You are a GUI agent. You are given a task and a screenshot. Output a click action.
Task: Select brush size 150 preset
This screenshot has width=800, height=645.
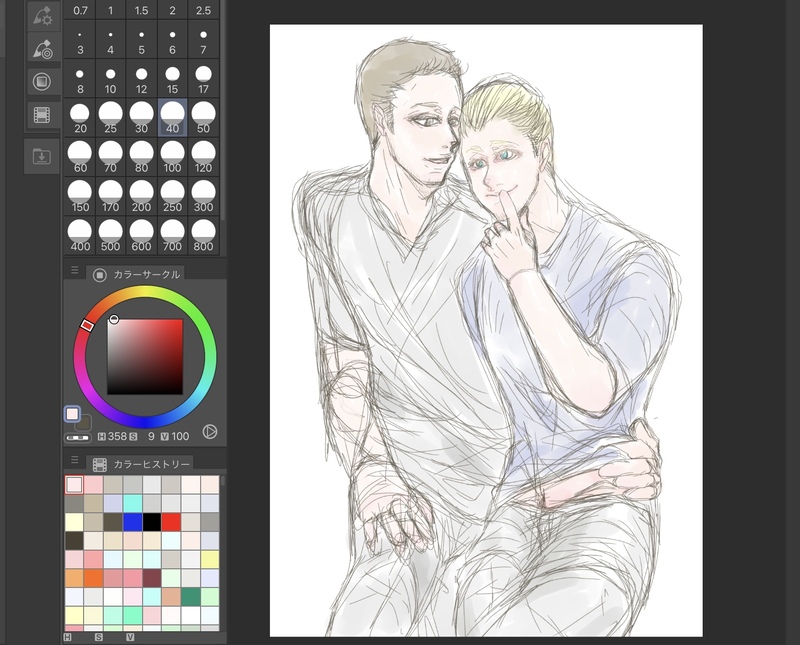tap(80, 196)
